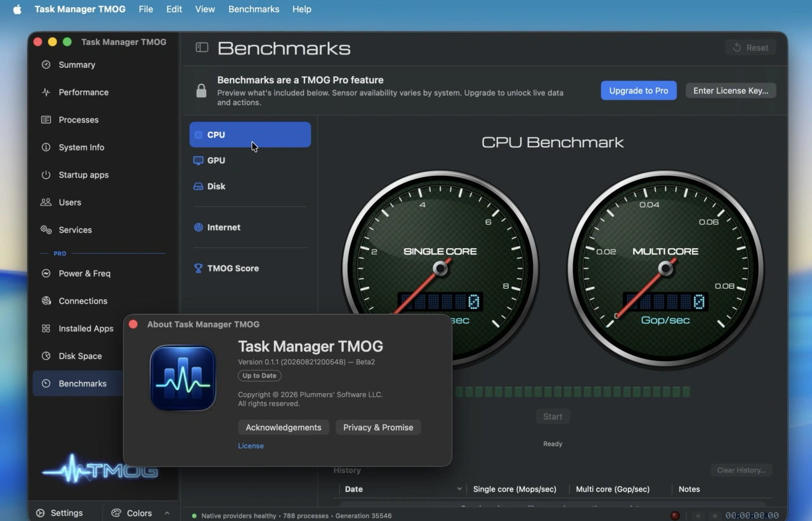Close the About Task Manager TMOG dialog

coord(133,324)
